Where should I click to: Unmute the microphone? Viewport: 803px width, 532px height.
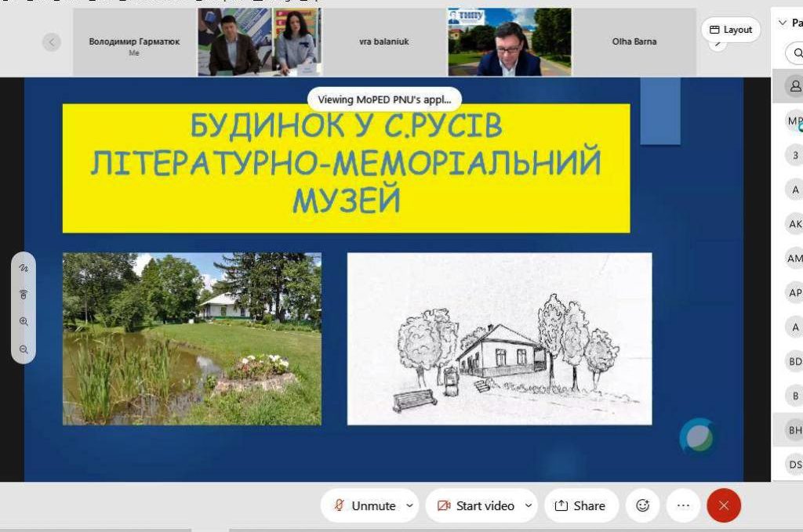click(365, 505)
